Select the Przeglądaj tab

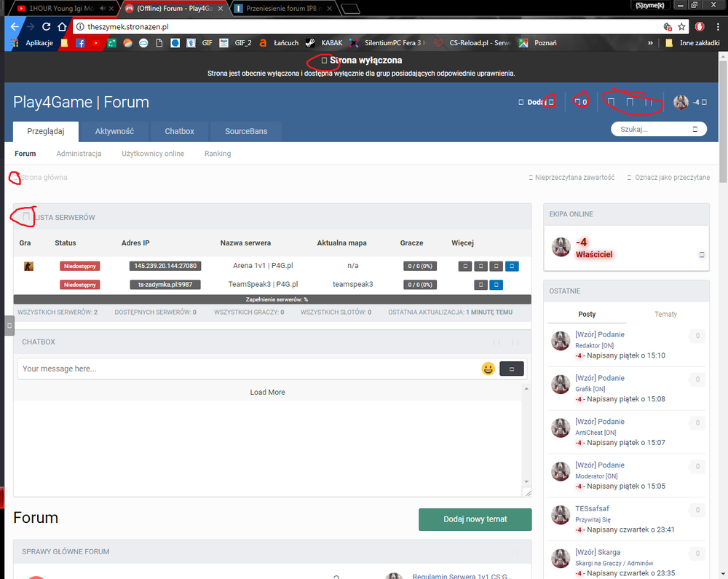point(45,131)
